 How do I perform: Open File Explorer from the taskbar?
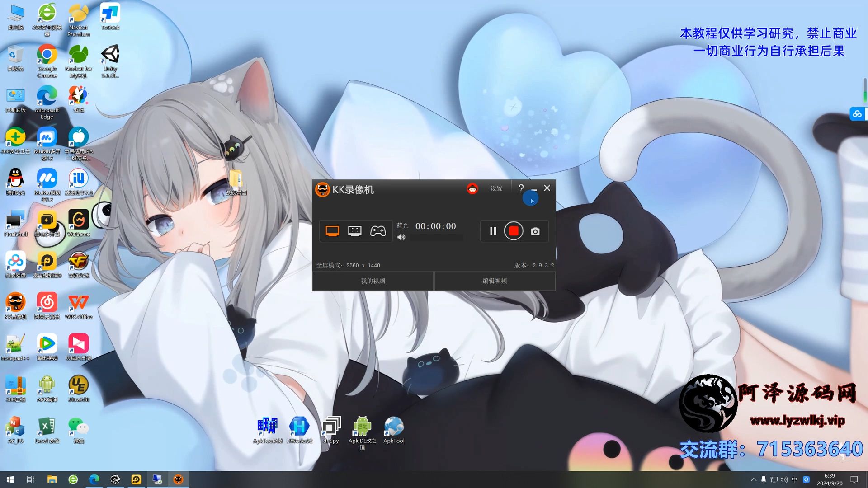click(52, 479)
